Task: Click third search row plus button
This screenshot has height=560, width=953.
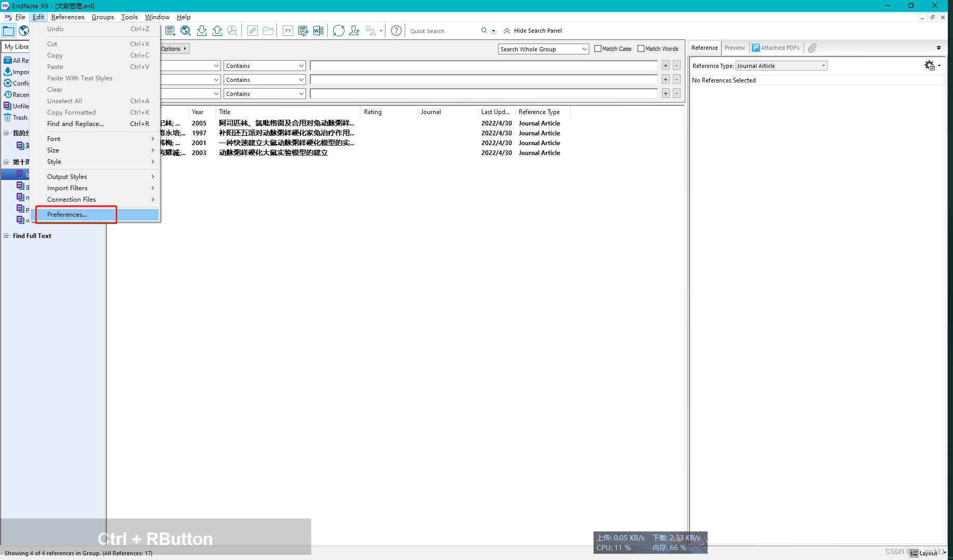Action: click(x=666, y=93)
